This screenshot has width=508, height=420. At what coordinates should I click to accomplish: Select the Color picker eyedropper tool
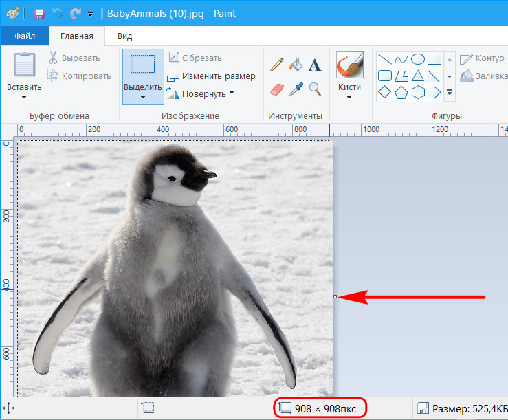pyautogui.click(x=296, y=89)
